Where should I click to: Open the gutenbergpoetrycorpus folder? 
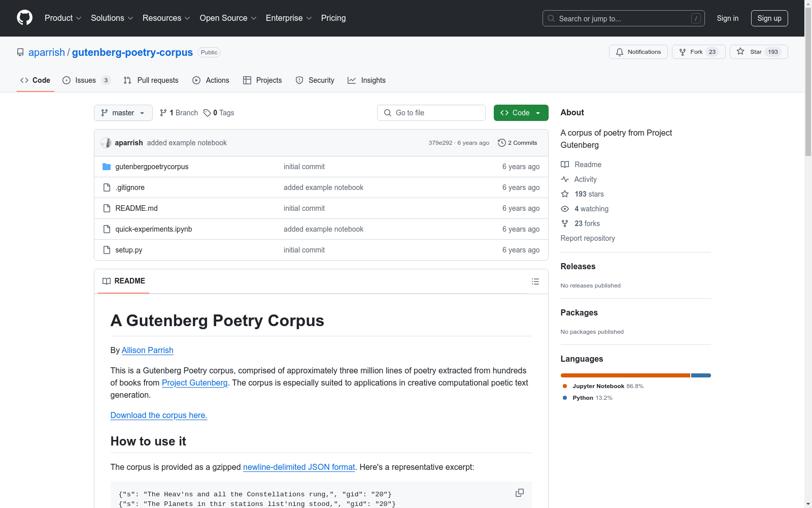point(152,167)
